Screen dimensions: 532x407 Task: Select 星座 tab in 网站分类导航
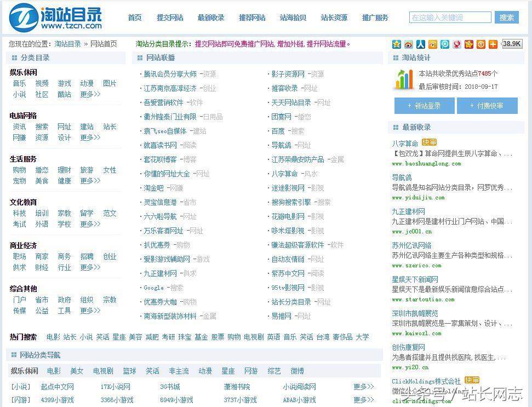point(228,371)
